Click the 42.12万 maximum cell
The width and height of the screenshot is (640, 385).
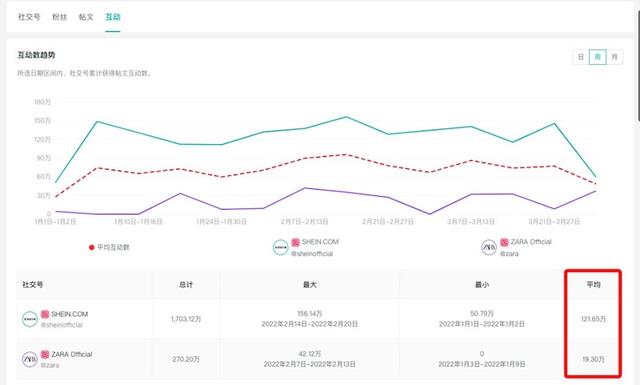point(309,354)
